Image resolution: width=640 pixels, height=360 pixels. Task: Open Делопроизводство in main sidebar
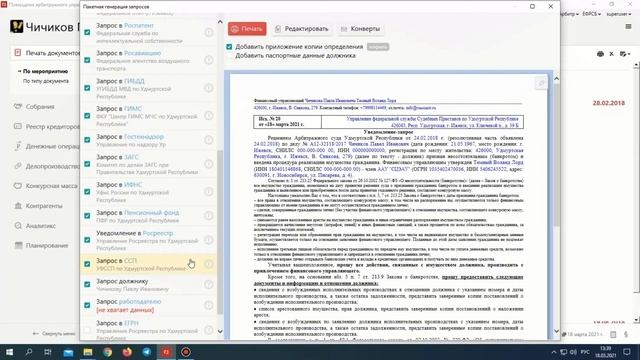coord(47,166)
